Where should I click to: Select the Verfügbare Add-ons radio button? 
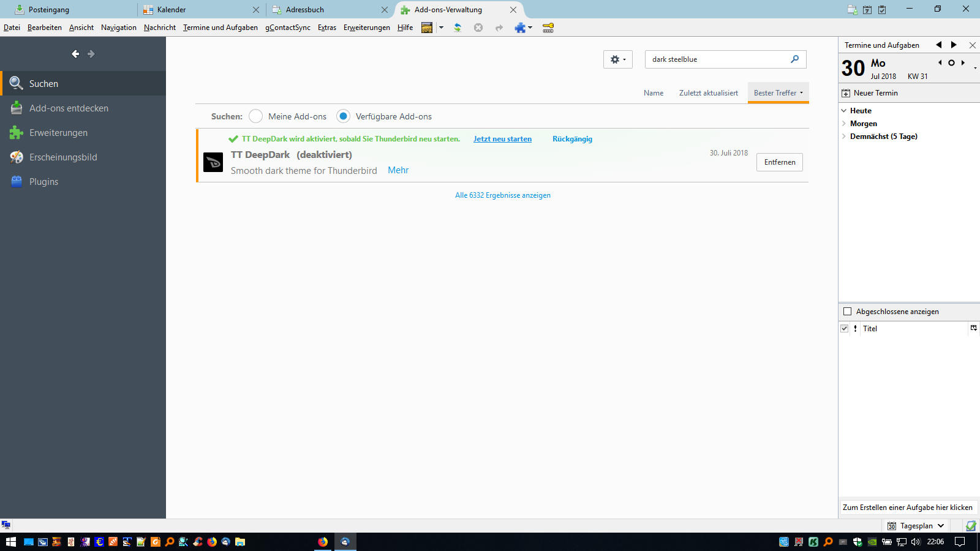point(344,116)
